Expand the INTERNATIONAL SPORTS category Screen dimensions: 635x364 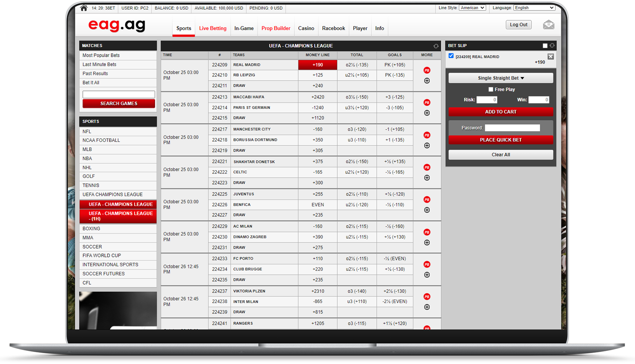click(118, 265)
